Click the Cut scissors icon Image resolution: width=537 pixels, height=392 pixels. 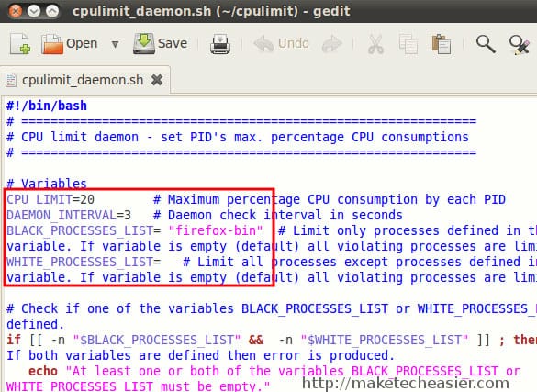point(375,44)
